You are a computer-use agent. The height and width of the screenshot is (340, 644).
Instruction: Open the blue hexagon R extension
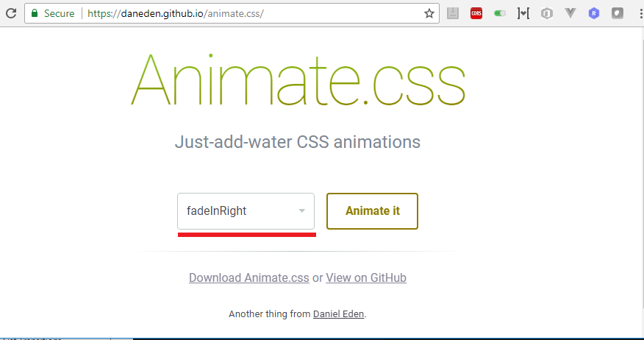[x=594, y=13]
